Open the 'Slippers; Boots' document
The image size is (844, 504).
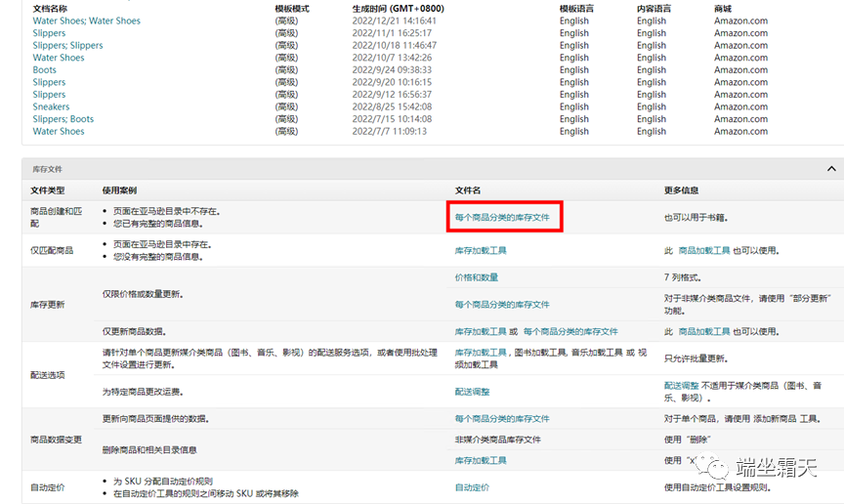(x=63, y=119)
